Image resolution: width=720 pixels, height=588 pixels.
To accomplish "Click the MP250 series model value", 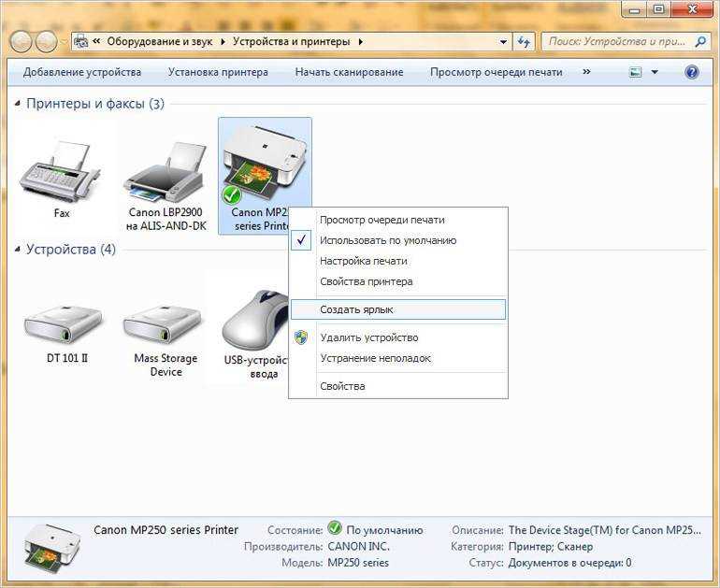I will (x=358, y=563).
